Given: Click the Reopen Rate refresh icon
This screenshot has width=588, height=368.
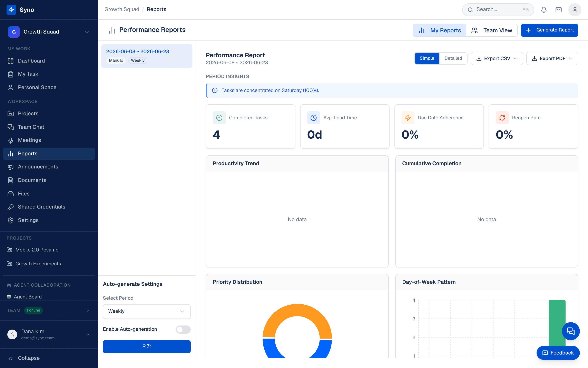Looking at the screenshot, I should [502, 118].
